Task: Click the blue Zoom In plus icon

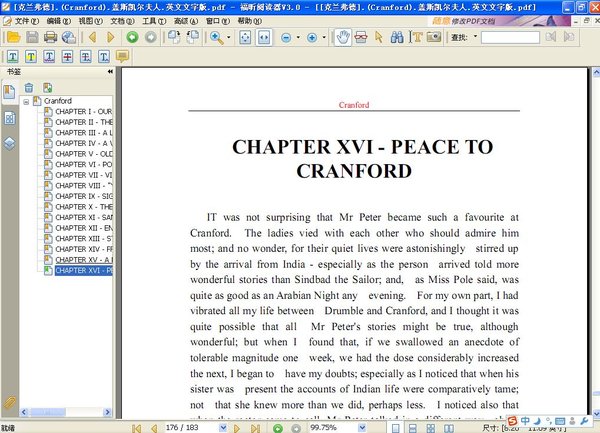Action: pos(312,37)
